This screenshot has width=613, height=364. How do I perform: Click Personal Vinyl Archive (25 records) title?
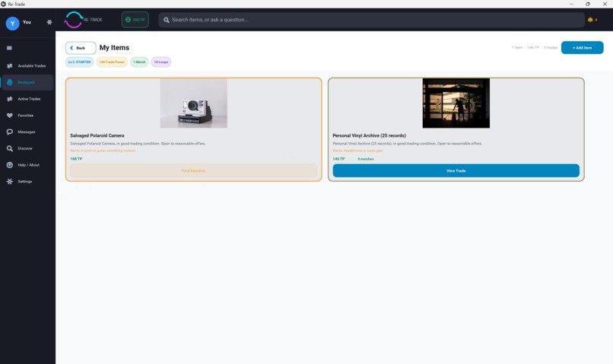369,135
